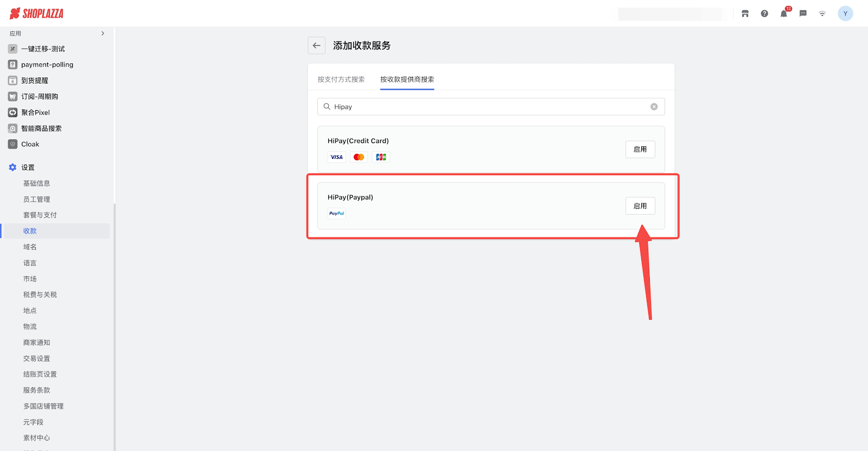Click the HiPay(Credit Card) title
Viewport: 868px width, 451px height.
pos(358,141)
